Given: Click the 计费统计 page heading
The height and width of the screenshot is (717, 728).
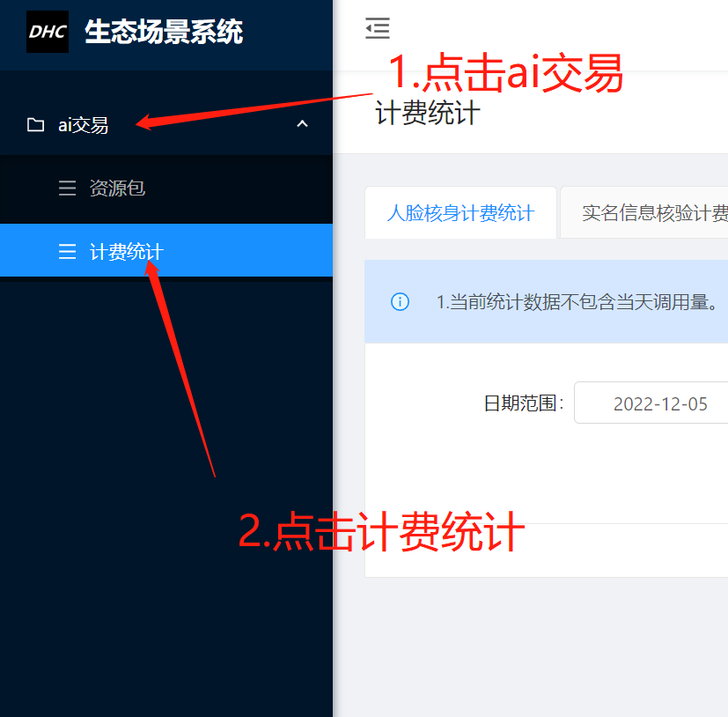Looking at the screenshot, I should coord(427,113).
